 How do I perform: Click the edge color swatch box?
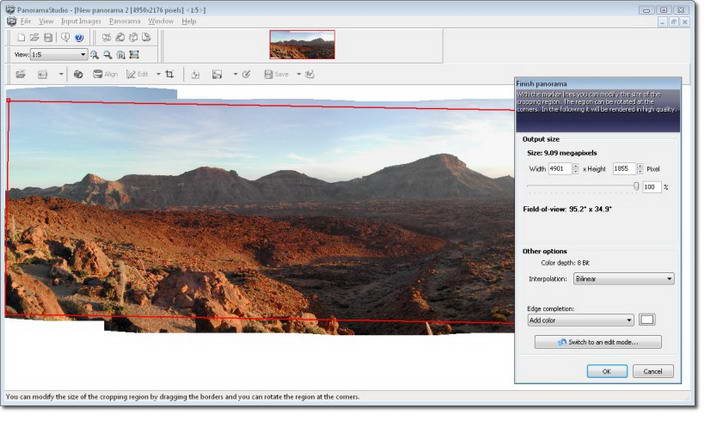coord(648,320)
